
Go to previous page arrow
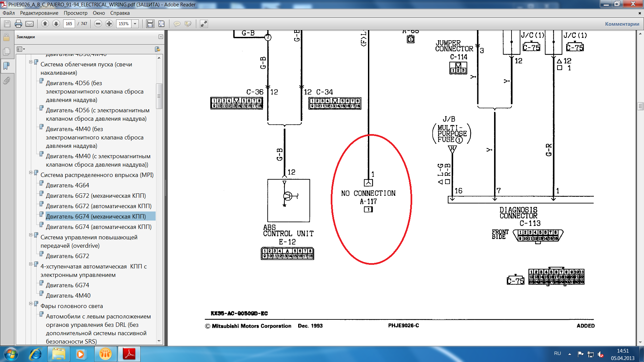pos(45,24)
